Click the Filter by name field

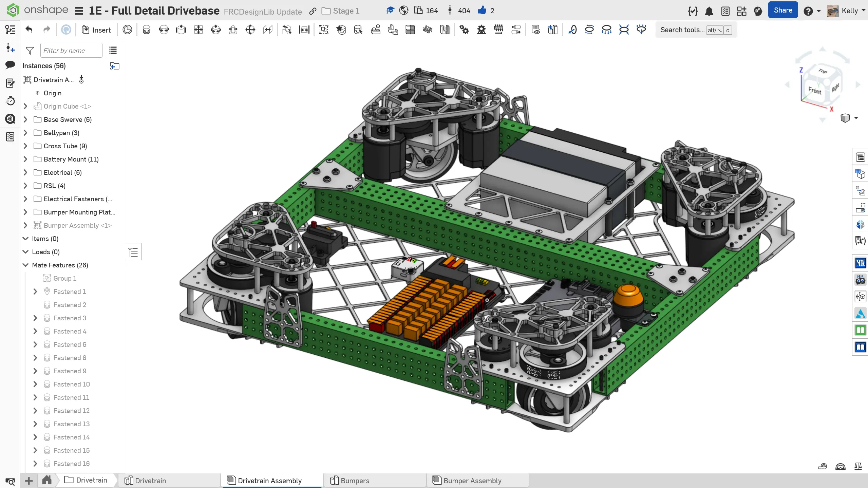(x=71, y=51)
